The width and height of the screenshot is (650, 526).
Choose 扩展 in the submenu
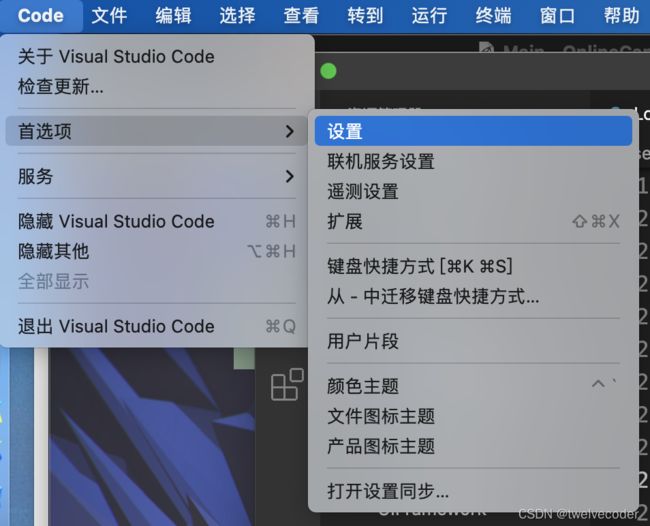(473, 221)
